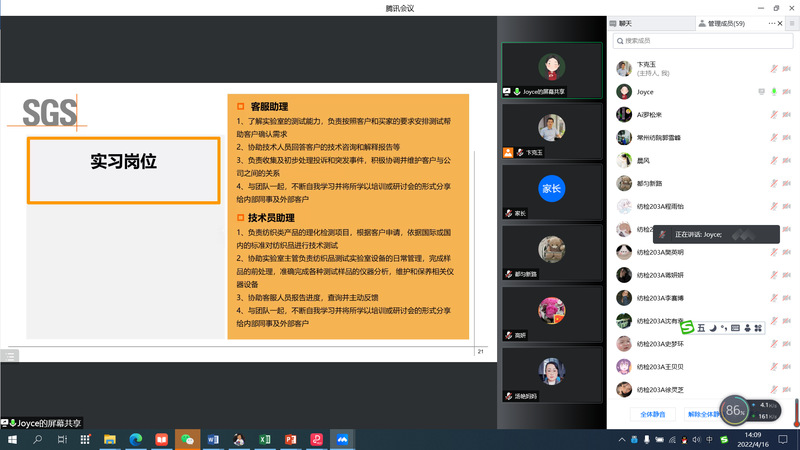The height and width of the screenshot is (450, 800).
Task: Toggle Joyce's camera icon
Action: [787, 92]
